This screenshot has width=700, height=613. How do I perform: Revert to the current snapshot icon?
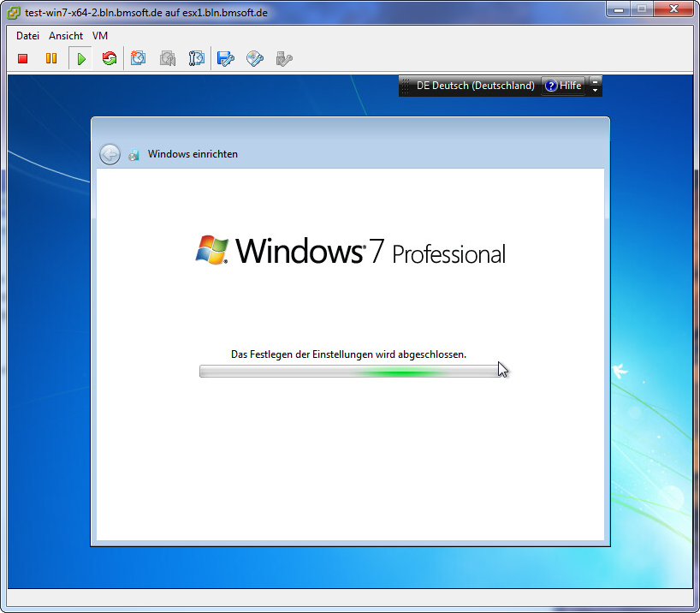coord(168,58)
